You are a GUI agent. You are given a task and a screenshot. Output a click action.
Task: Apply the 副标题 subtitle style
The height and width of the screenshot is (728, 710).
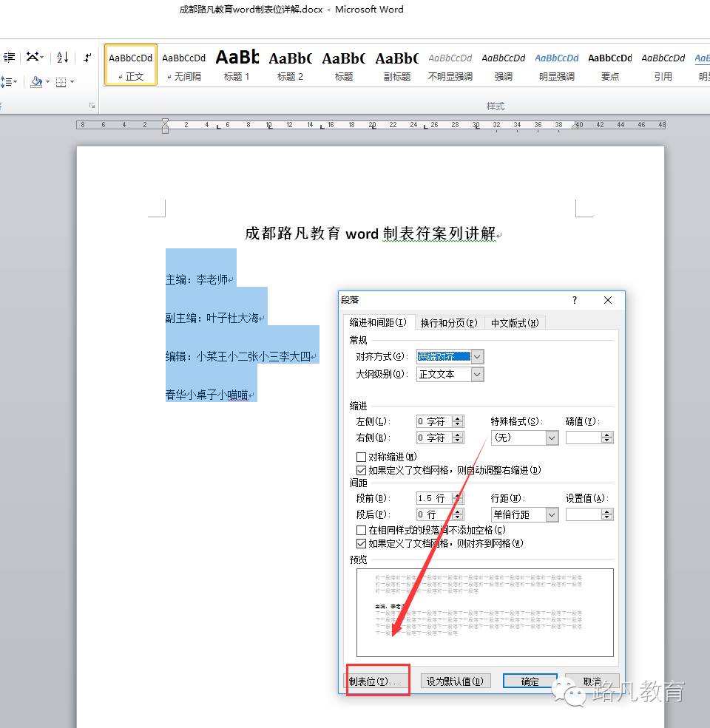397,65
